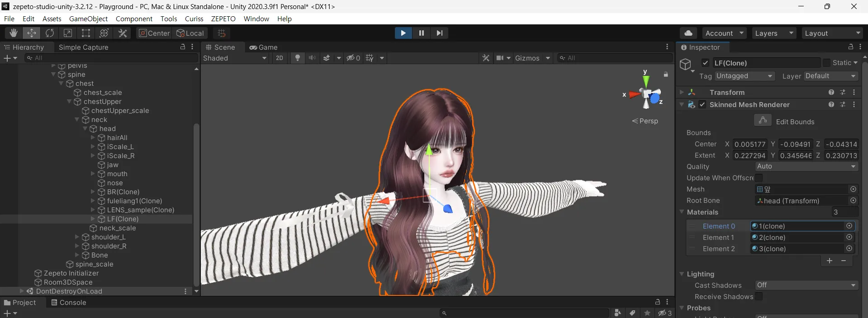Open the Curiss menu

194,19
